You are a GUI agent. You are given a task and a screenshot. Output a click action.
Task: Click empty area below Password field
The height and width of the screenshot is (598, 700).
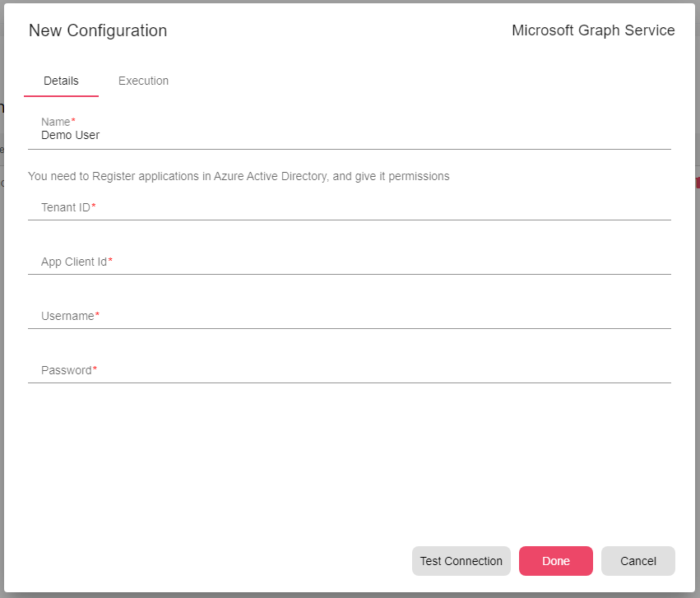350,461
